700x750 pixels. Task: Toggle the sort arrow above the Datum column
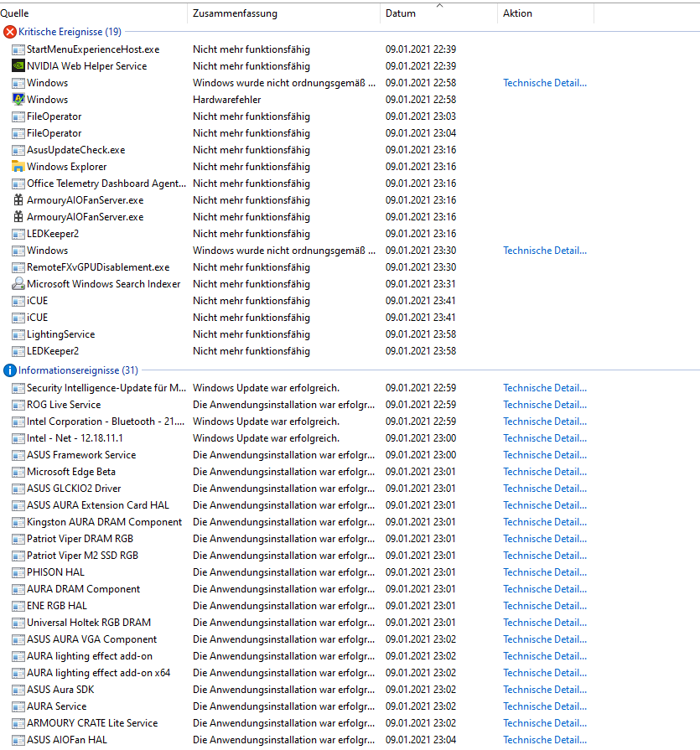coord(440,5)
